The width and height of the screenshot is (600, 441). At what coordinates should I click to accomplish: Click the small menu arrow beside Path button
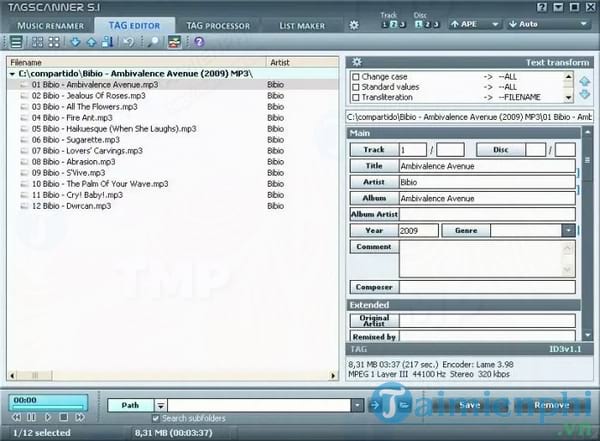click(161, 405)
